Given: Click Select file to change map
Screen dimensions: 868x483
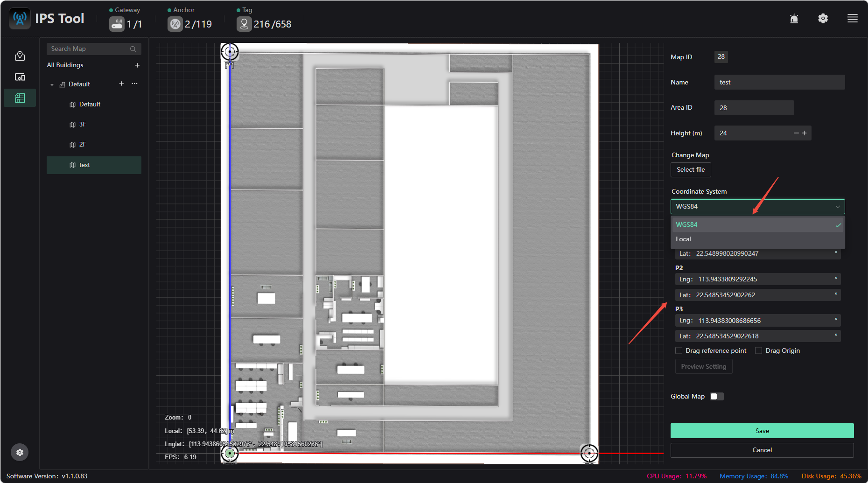Looking at the screenshot, I should click(x=691, y=169).
